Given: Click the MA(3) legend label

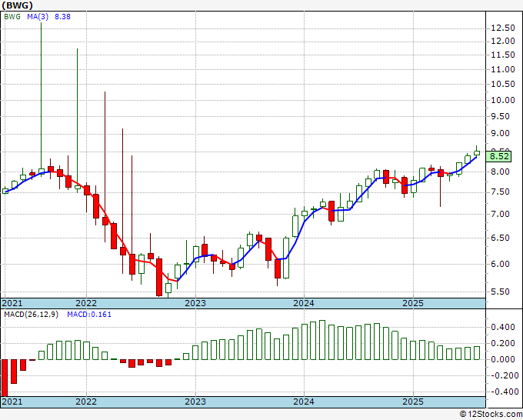Looking at the screenshot, I should [x=38, y=17].
